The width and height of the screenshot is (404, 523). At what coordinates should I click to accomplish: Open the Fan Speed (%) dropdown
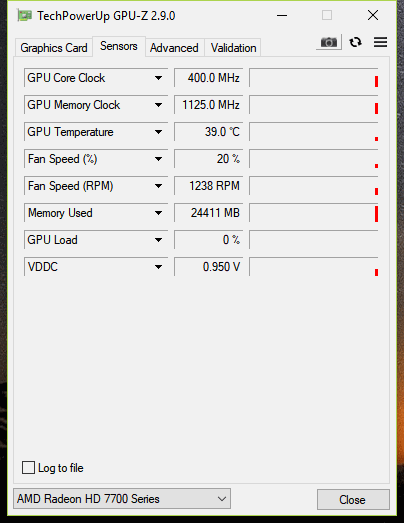(158, 159)
